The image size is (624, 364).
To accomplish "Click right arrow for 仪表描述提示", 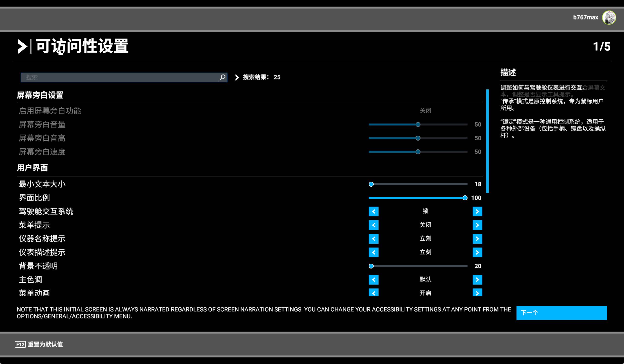I will coord(477,252).
